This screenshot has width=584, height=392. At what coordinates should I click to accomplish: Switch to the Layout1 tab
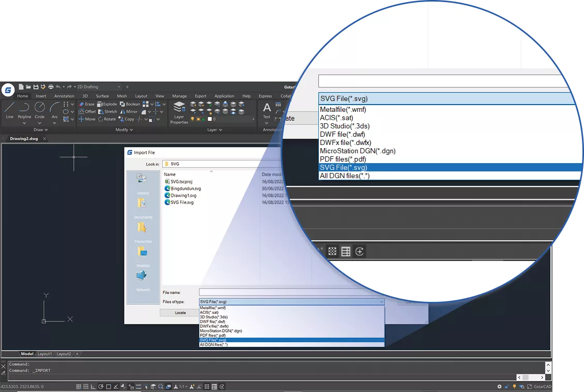(x=45, y=354)
